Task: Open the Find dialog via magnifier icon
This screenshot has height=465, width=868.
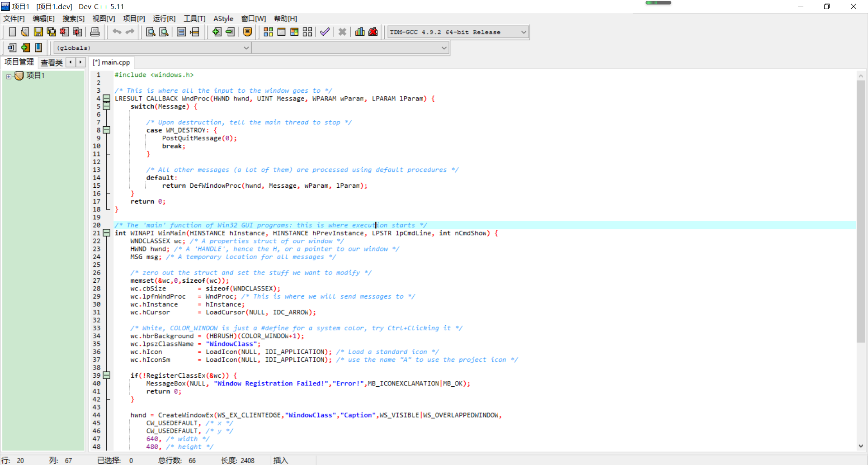Action: click(150, 32)
